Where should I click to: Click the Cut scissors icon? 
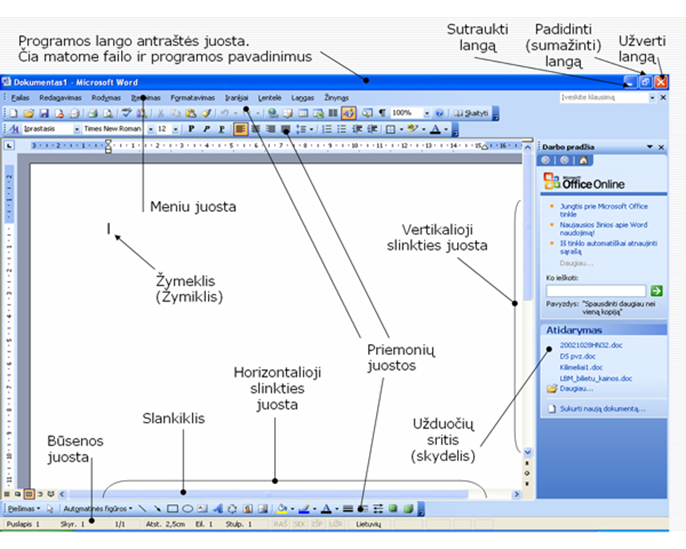point(161,113)
